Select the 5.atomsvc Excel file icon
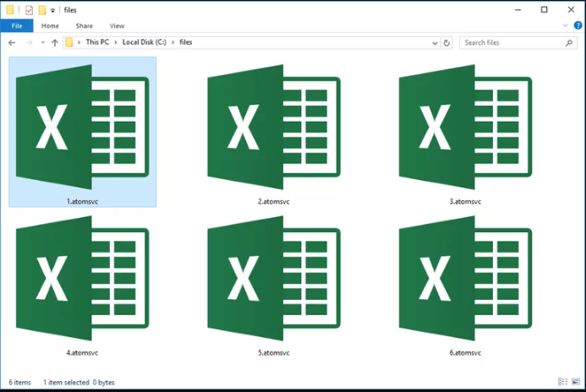The height and width of the screenshot is (392, 586). [x=274, y=278]
